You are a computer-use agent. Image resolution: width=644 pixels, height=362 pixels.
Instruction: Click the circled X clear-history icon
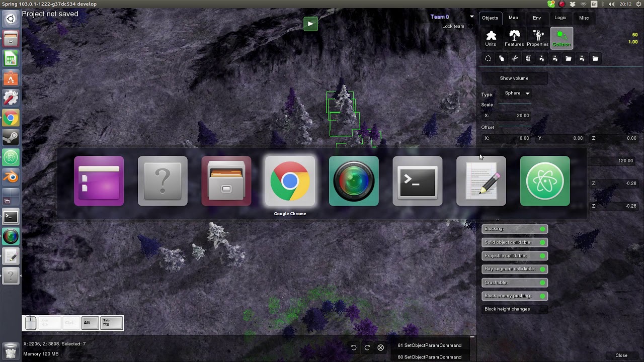coord(380,347)
